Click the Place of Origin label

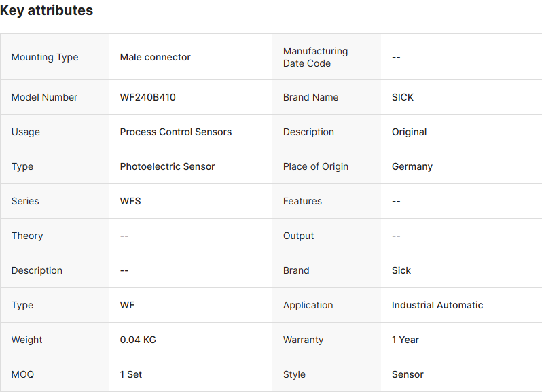pyautogui.click(x=316, y=166)
